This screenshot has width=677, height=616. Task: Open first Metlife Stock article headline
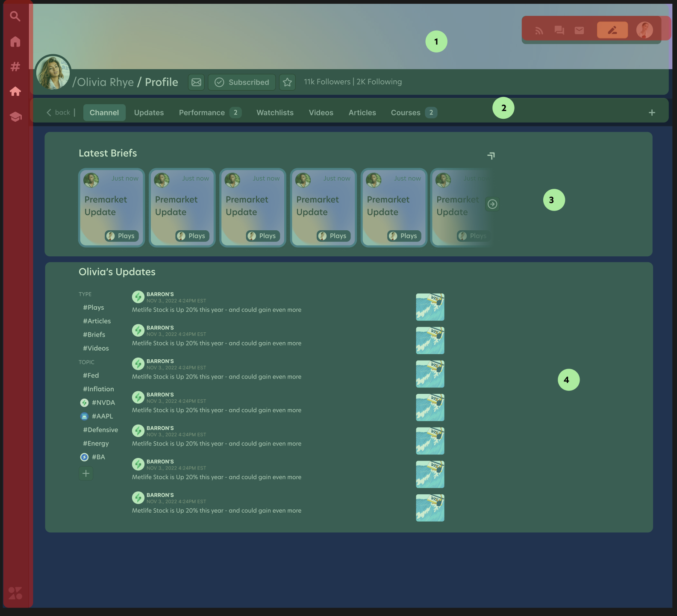217,310
